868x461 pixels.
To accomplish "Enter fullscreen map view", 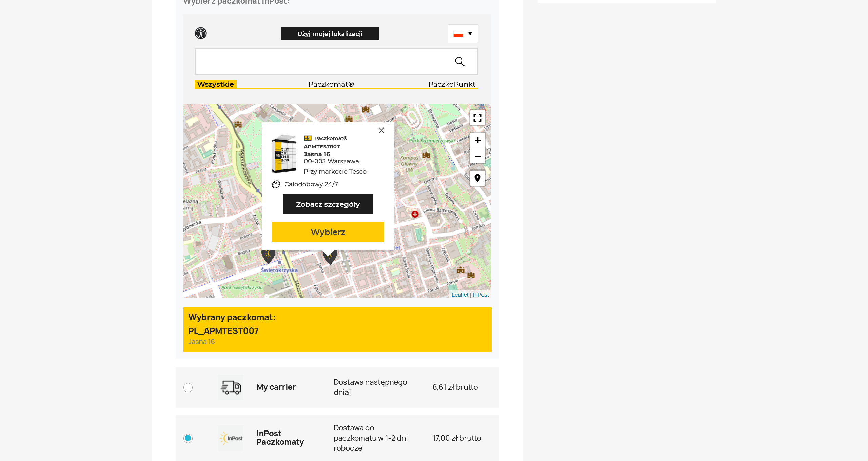I will 477,118.
